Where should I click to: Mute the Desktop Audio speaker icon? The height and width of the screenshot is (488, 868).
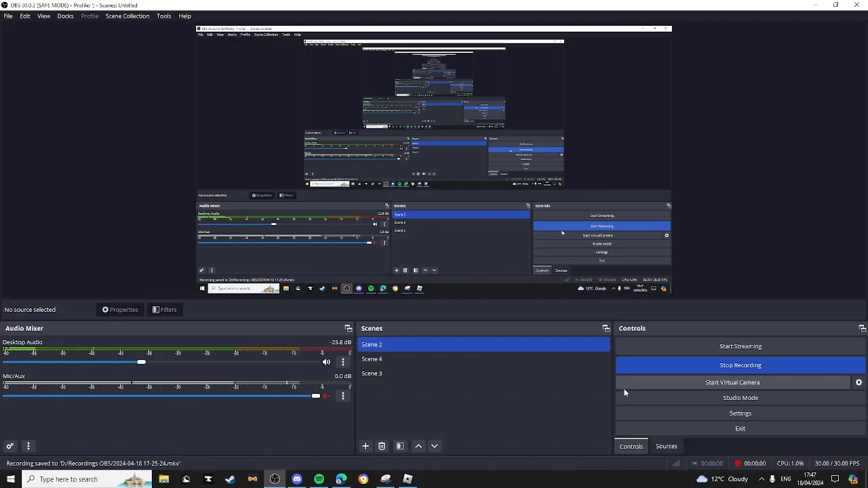326,362
